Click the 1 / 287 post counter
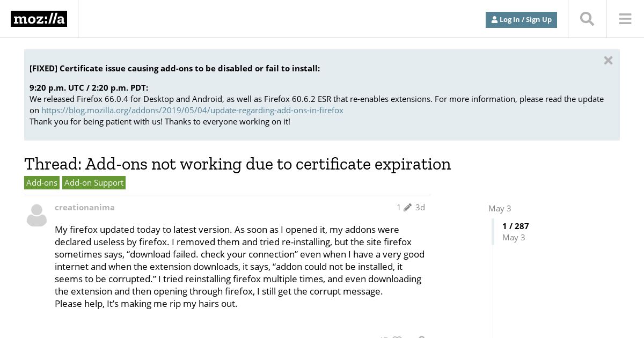644x338 pixels. pyautogui.click(x=516, y=226)
